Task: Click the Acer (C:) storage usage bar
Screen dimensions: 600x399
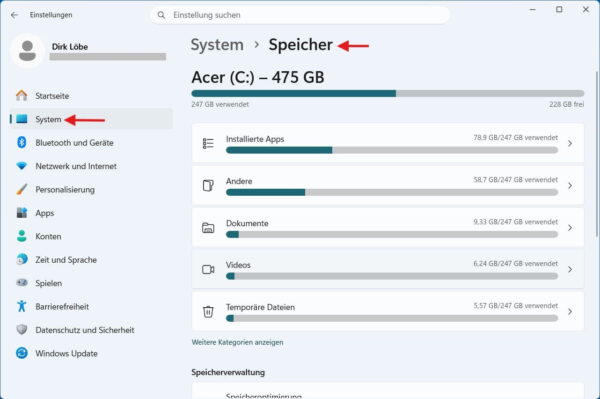Action: pyautogui.click(x=388, y=93)
